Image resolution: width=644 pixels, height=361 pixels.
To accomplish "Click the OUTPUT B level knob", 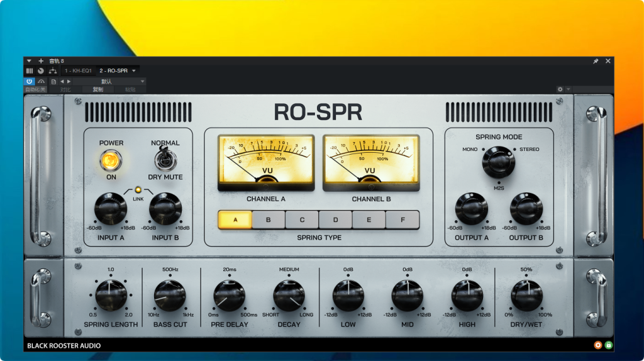I will 526,209.
